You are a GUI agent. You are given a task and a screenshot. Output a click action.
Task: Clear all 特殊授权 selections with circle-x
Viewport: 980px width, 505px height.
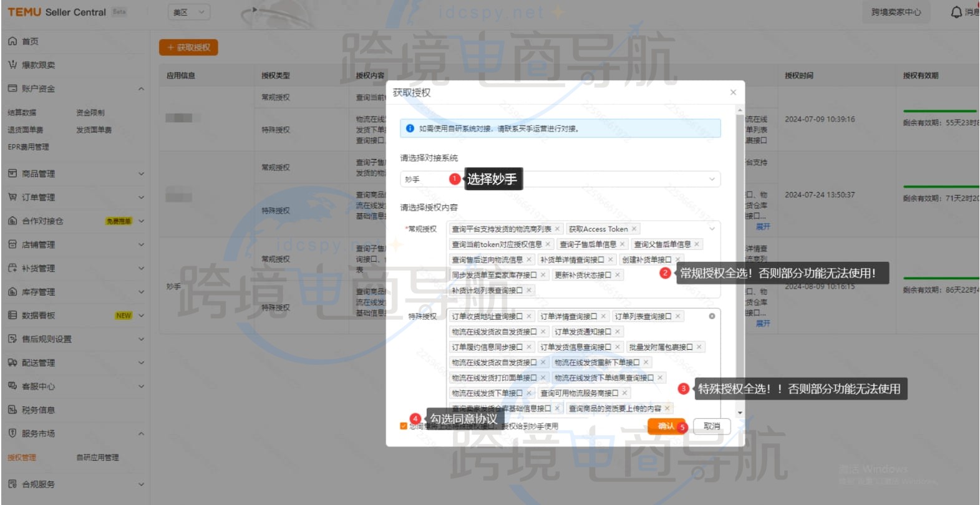pos(712,316)
